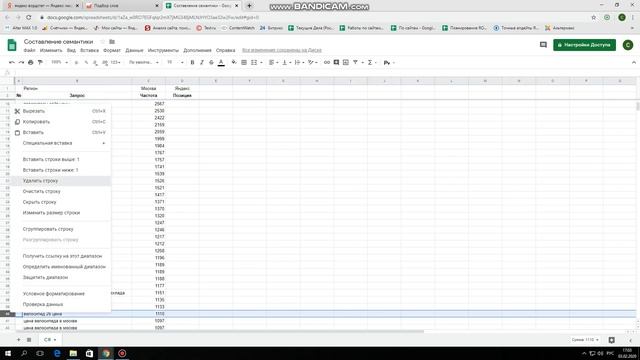Open the comments history icon

543,45
